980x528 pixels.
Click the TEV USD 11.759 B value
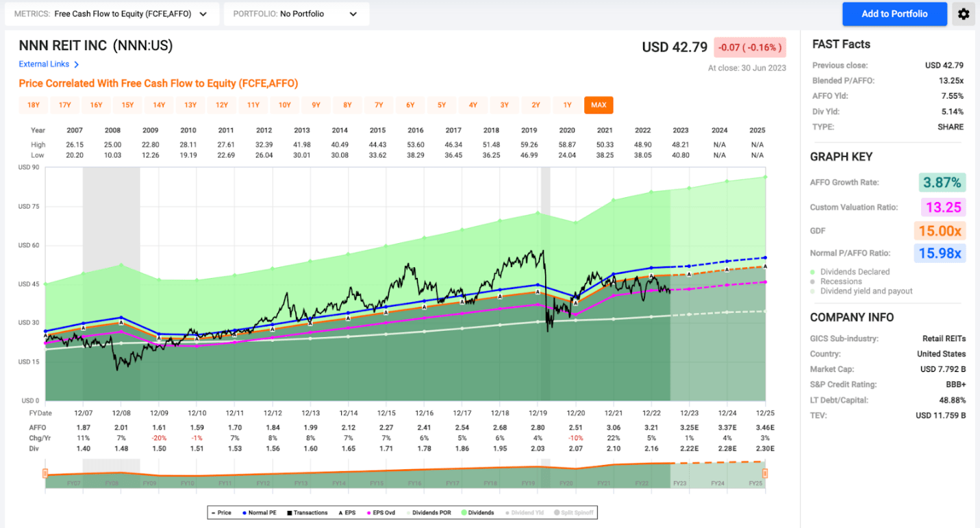pos(940,415)
